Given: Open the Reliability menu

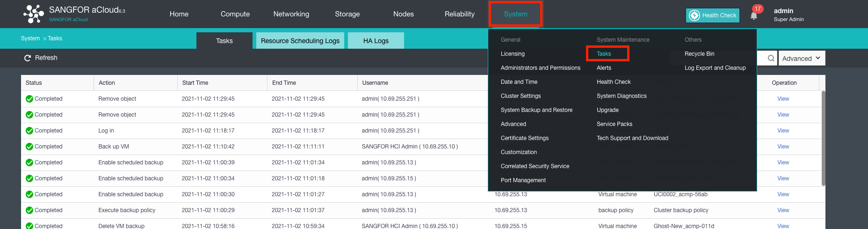Looking at the screenshot, I should [x=460, y=14].
